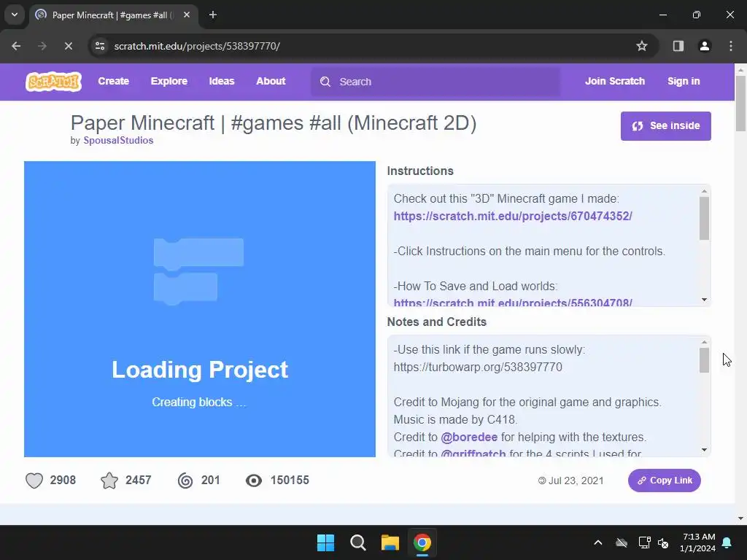Viewport: 747px width, 560px height.
Task: Click the Scratch search field
Action: (436, 82)
